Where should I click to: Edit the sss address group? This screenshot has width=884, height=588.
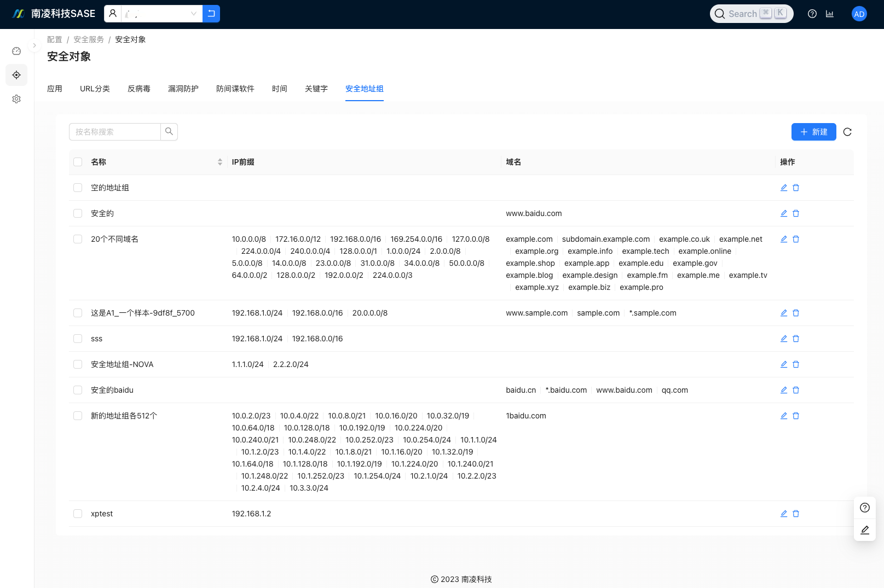[784, 339]
